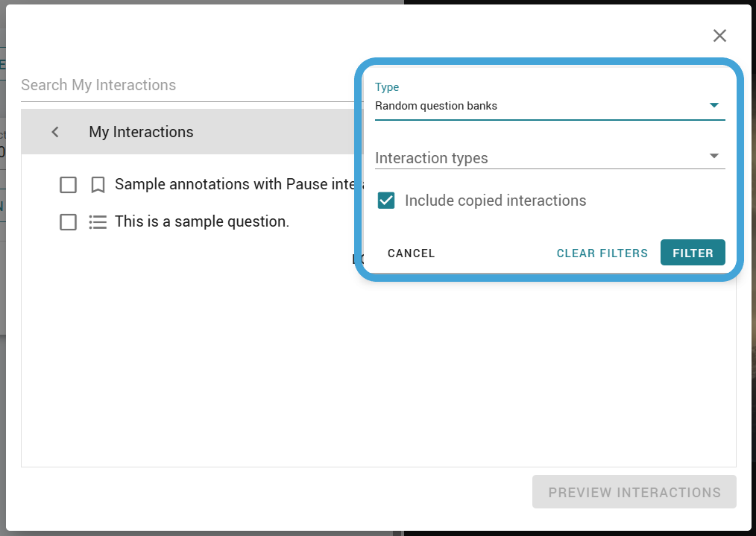Click Preview Interactions button
Image resolution: width=756 pixels, height=536 pixels.
[634, 492]
